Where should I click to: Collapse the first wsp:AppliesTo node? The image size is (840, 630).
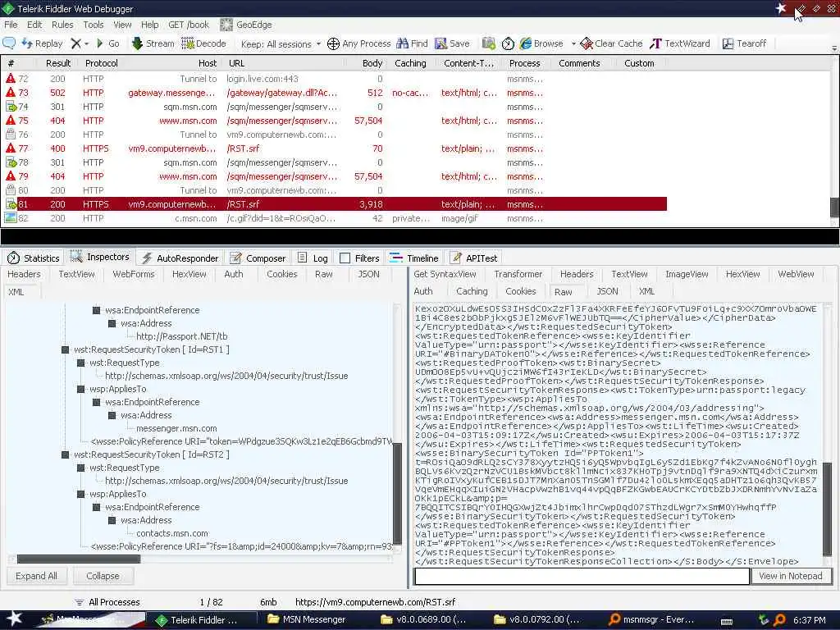(x=81, y=389)
